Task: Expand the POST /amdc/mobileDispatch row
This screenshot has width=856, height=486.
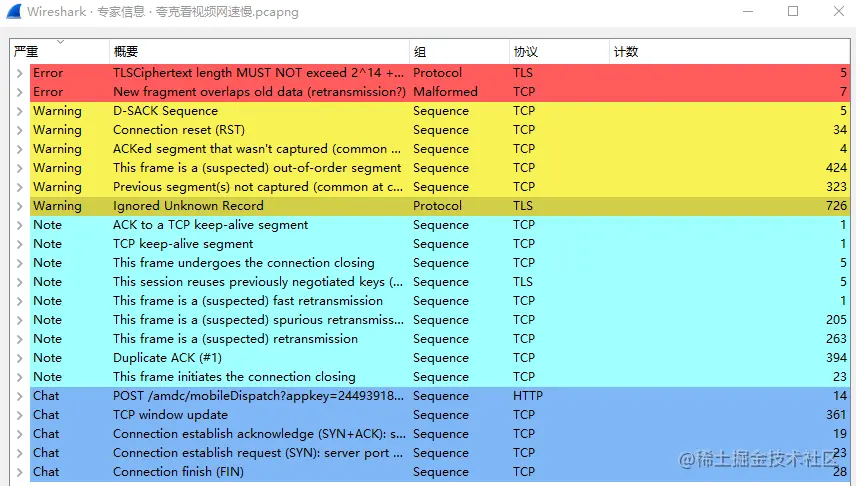Action: click(20, 396)
